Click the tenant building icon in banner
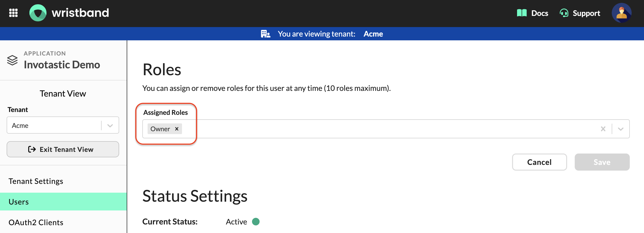Image resolution: width=644 pixels, height=233 pixels. [x=266, y=34]
